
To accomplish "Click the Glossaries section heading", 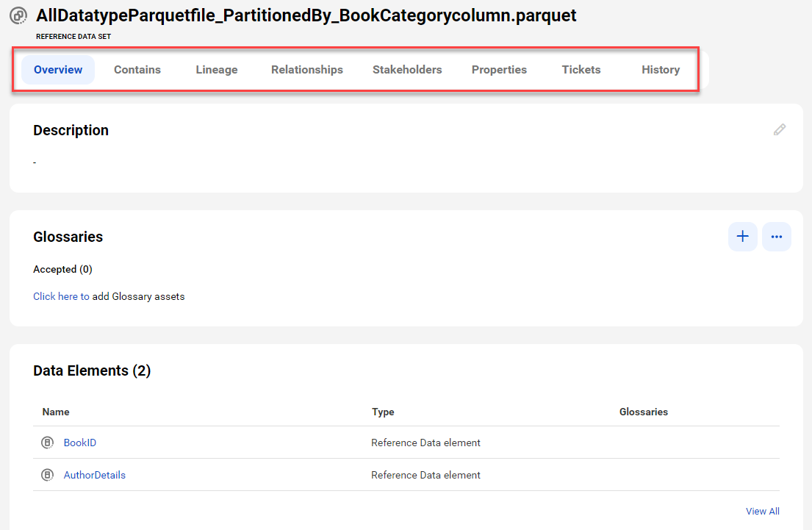I will coord(68,237).
